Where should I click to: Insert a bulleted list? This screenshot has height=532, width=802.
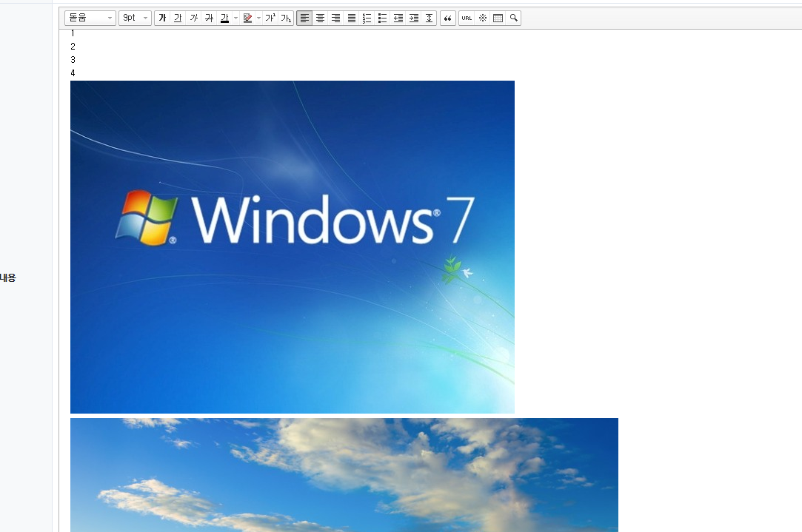tap(383, 18)
